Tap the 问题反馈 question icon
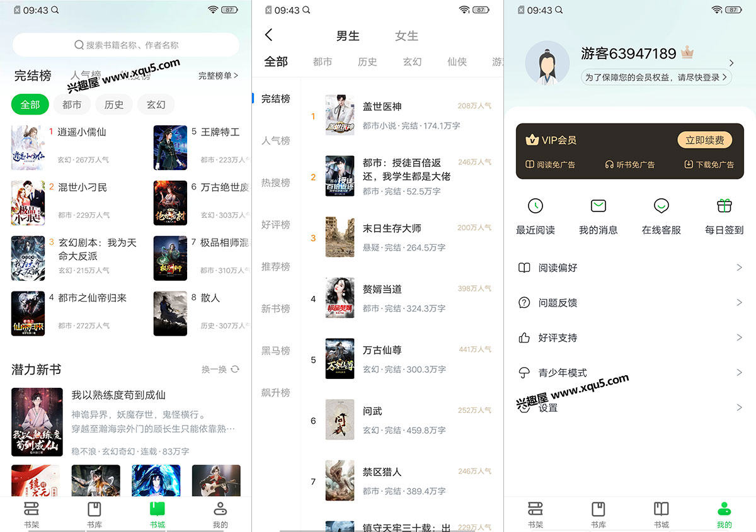 pyautogui.click(x=524, y=303)
